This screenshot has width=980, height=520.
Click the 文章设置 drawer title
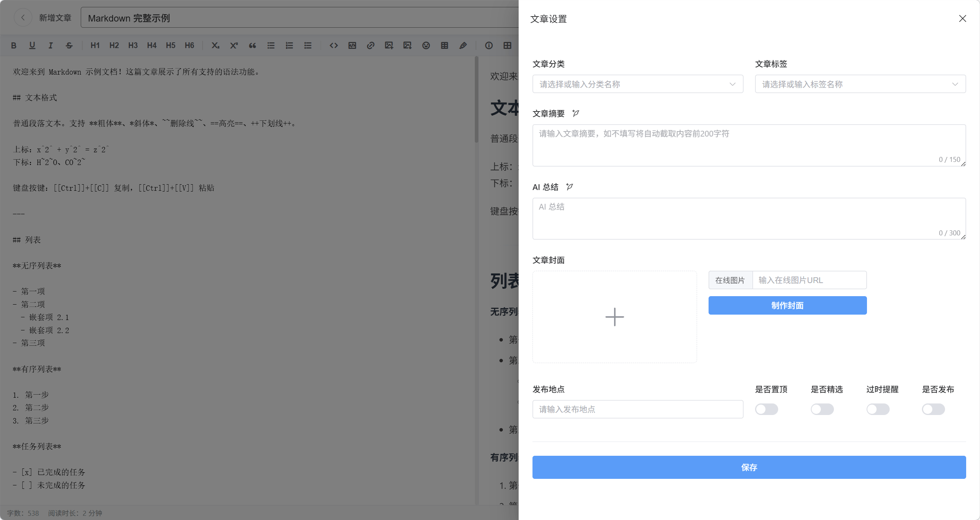pyautogui.click(x=549, y=19)
